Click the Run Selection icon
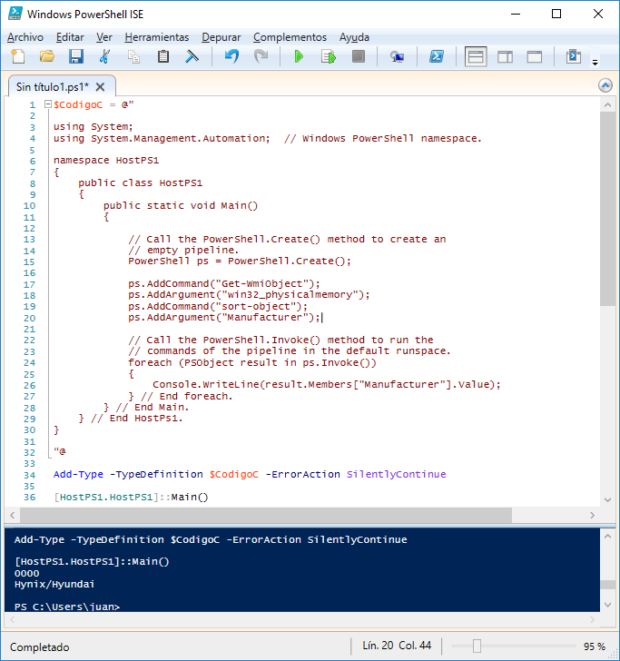Viewport: 620px width, 661px height. coord(327,57)
